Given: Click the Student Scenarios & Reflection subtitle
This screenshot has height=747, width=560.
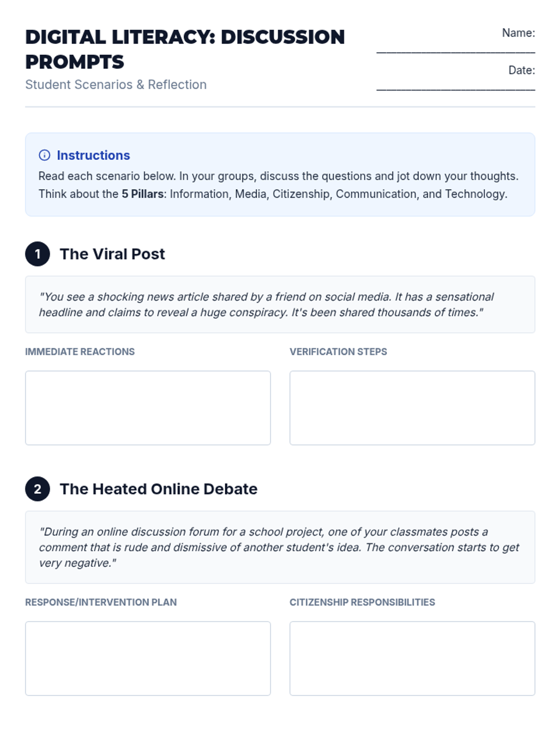Looking at the screenshot, I should coord(116,85).
